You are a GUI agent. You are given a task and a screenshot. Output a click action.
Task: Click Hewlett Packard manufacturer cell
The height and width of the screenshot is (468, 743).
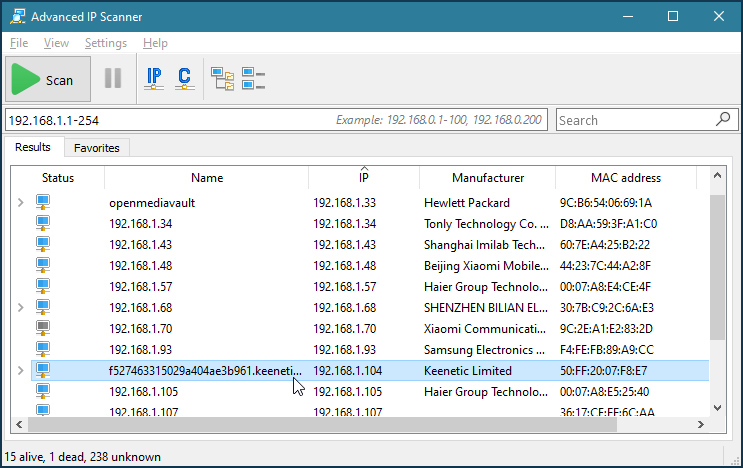click(x=467, y=203)
